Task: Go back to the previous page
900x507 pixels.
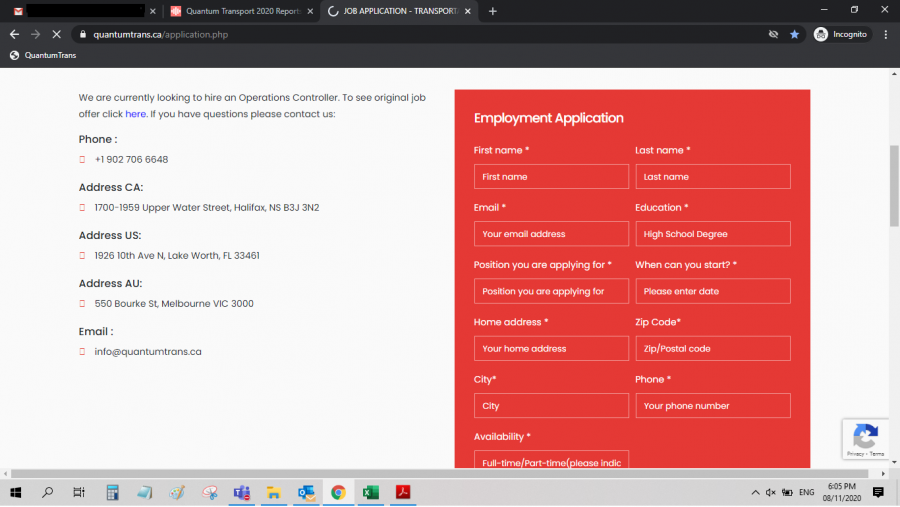Action: [x=14, y=34]
